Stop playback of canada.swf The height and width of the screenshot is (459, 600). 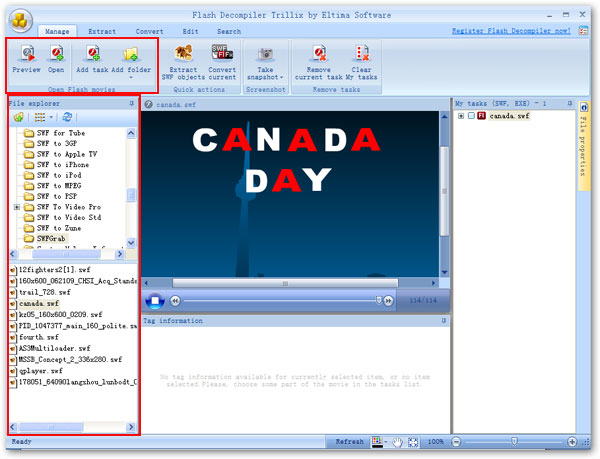155,301
